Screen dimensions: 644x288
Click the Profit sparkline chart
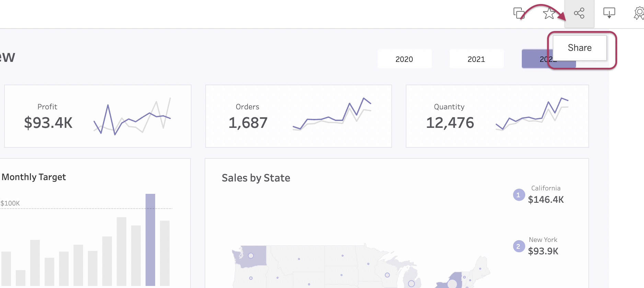(132, 116)
